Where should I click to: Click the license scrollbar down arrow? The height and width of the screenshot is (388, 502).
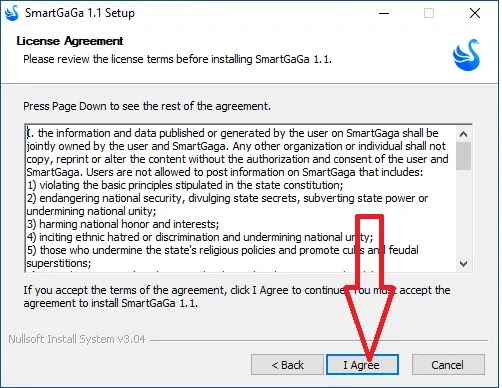click(463, 263)
